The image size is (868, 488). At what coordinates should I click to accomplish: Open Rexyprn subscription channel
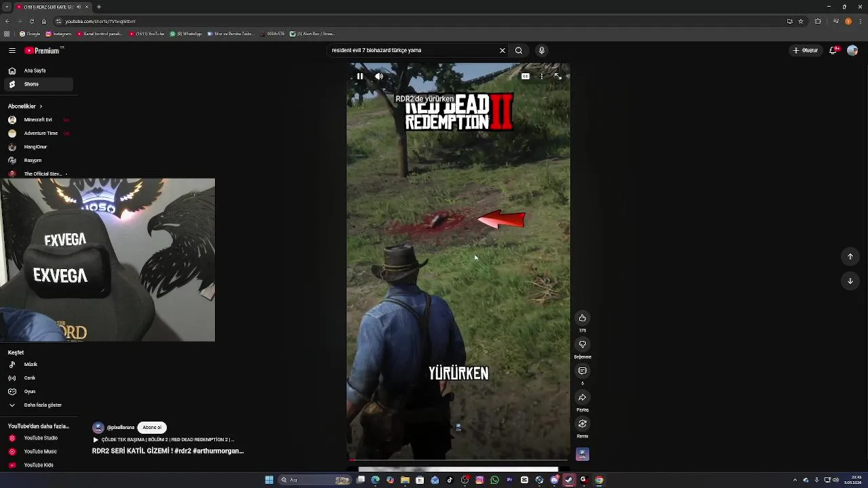tap(37, 161)
